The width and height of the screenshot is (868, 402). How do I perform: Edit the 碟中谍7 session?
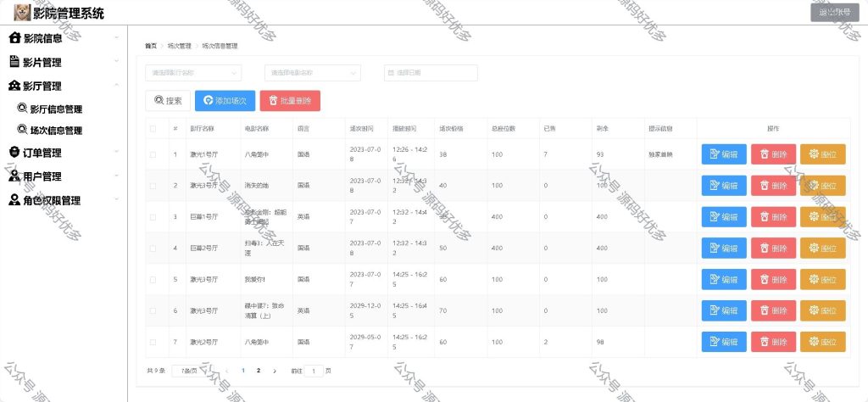724,310
